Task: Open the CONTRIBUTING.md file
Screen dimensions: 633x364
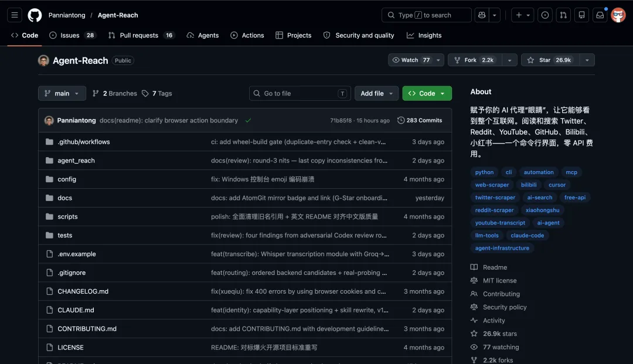Action: pos(87,329)
